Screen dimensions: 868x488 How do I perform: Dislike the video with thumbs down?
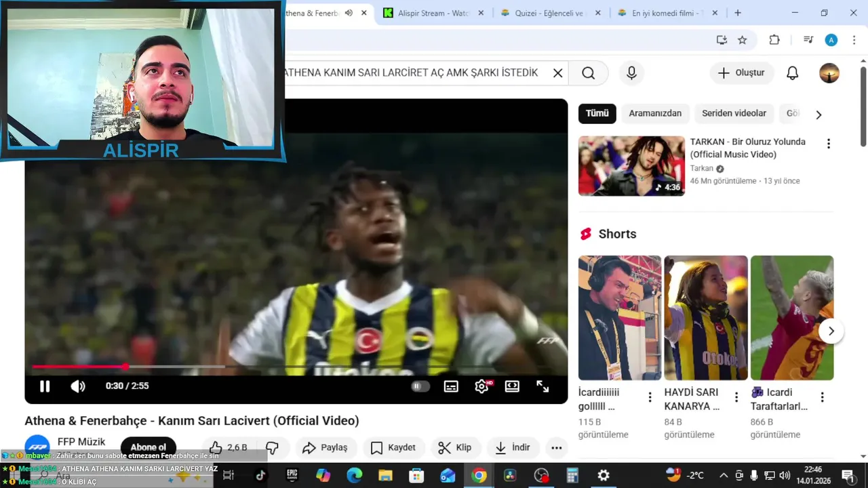(272, 447)
